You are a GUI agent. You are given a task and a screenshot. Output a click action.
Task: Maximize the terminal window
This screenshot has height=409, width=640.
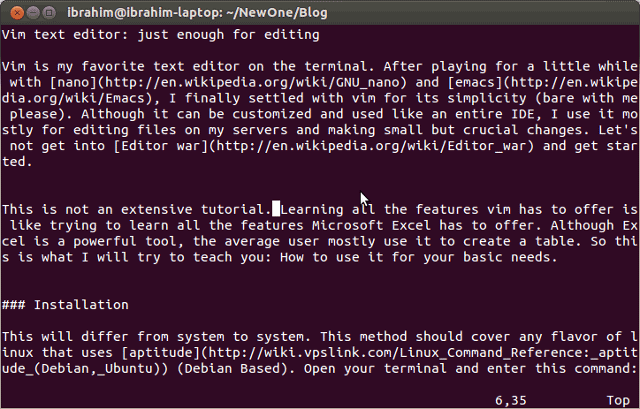[49, 13]
